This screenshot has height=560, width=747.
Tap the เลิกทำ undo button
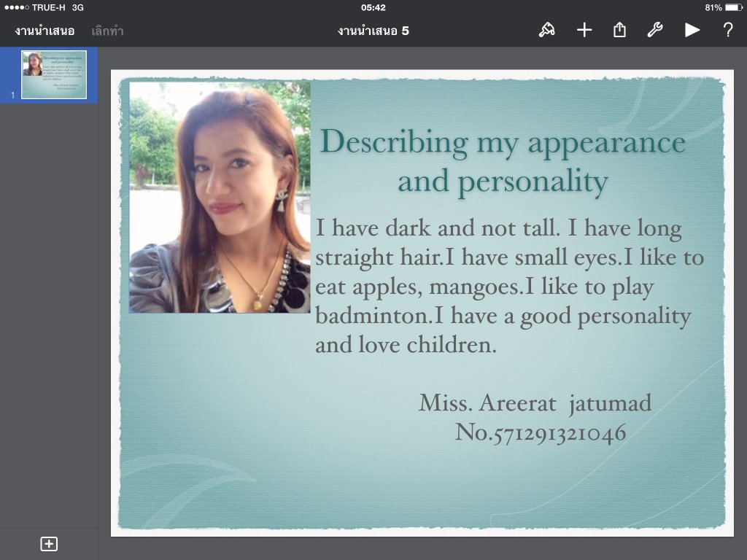tap(108, 31)
